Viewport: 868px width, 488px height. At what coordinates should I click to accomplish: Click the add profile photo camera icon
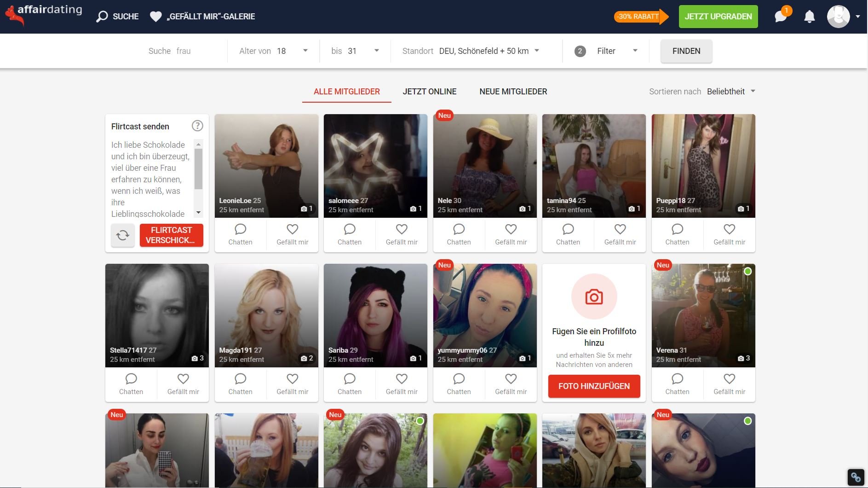click(594, 297)
